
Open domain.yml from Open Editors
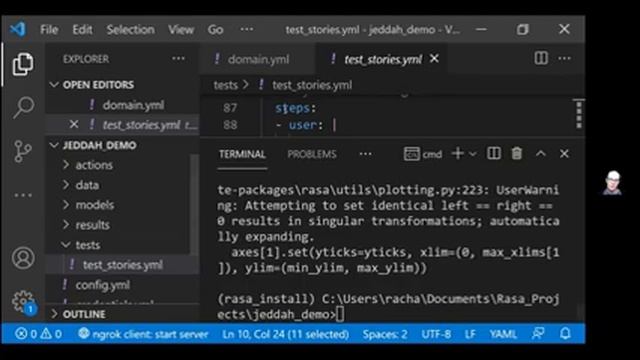tap(133, 105)
